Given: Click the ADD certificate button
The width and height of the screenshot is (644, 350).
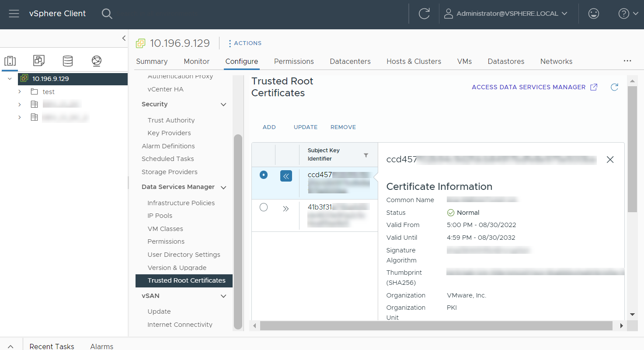Looking at the screenshot, I should (x=269, y=127).
